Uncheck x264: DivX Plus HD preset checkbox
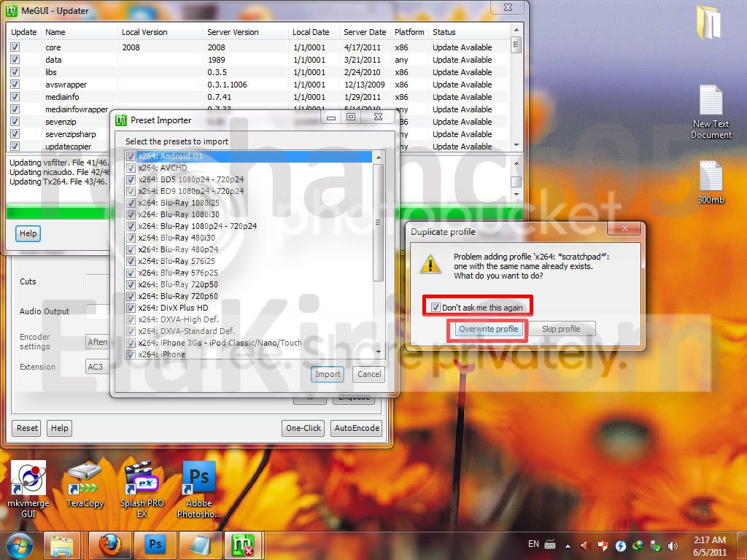 point(131,308)
